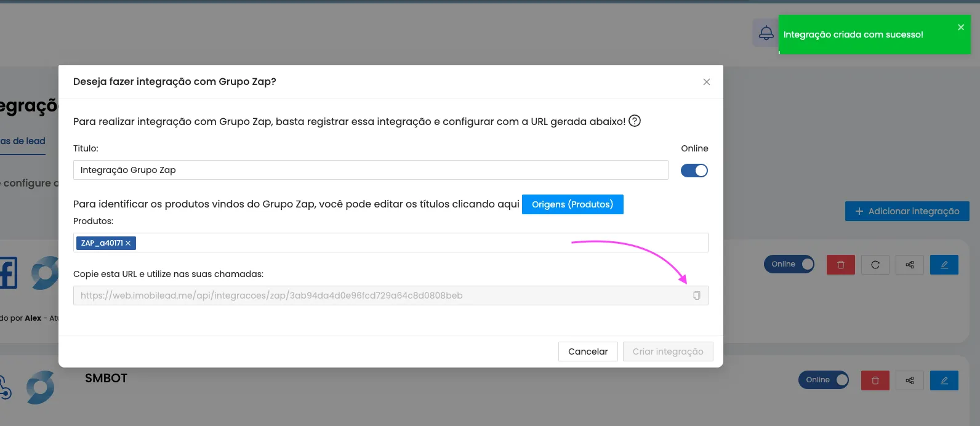980x426 pixels.
Task: Click the Criar integração button
Action: [x=668, y=352]
